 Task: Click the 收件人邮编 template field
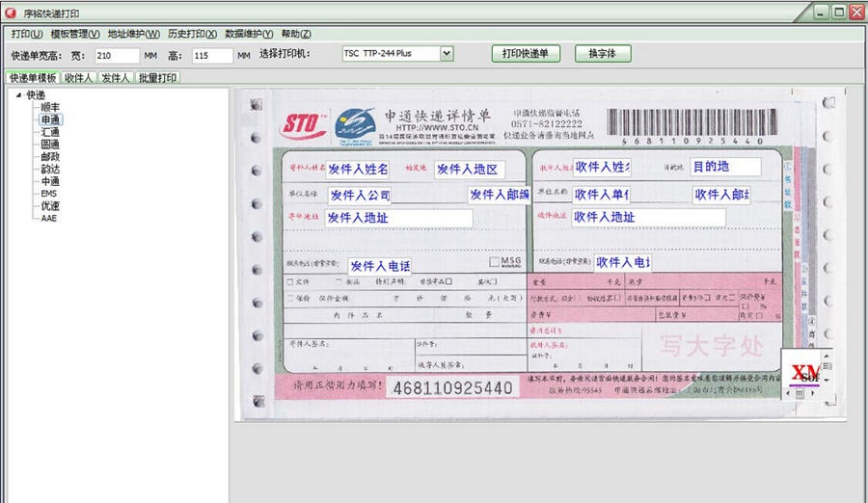(721, 195)
